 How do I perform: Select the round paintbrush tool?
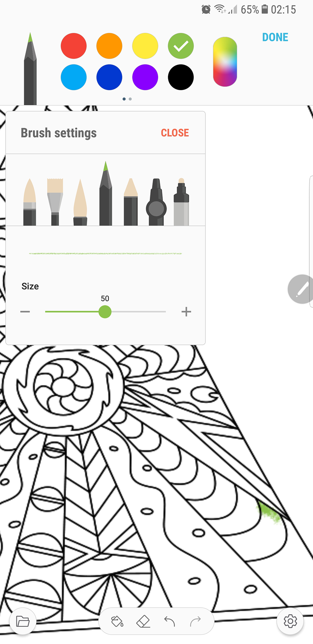coord(30,202)
